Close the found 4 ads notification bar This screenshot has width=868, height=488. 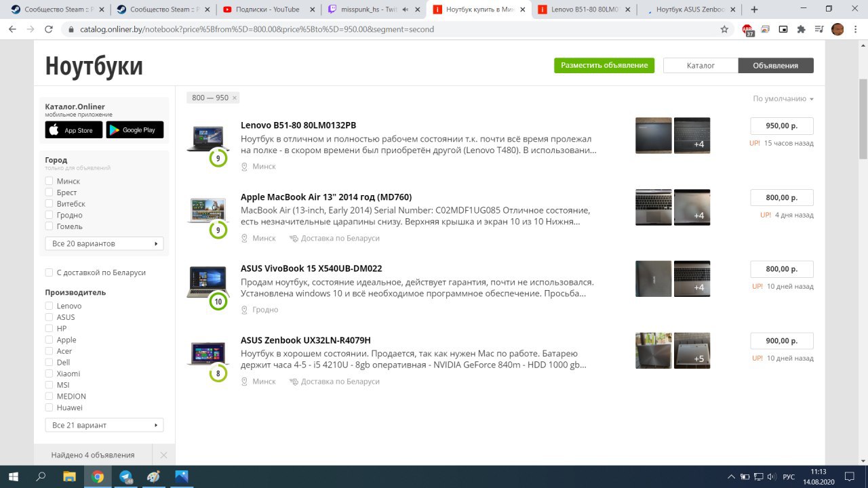pos(163,455)
